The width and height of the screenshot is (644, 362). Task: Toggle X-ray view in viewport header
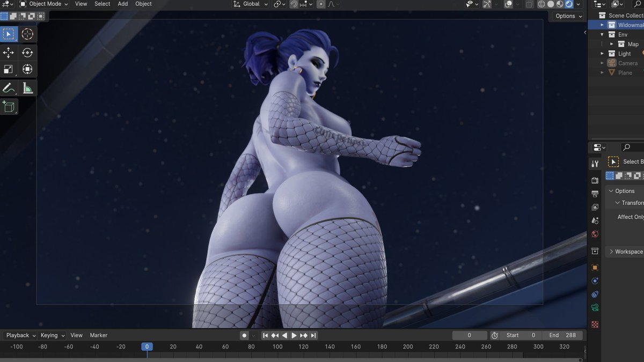(x=529, y=4)
